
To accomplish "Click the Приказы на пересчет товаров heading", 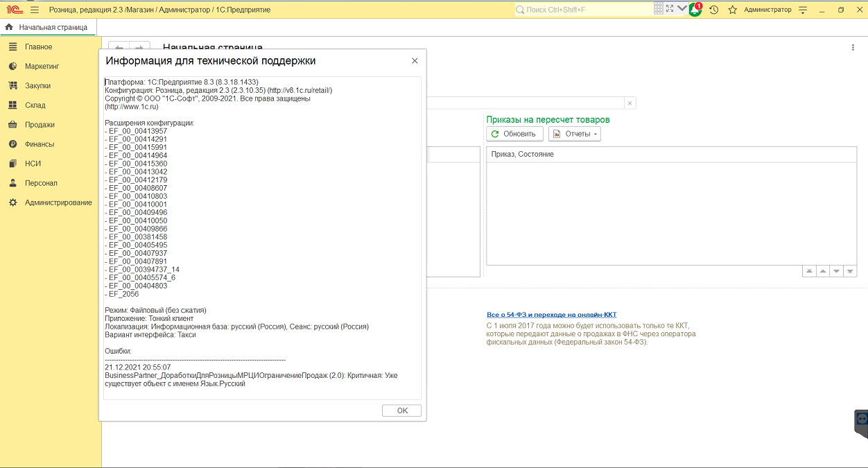I will 548,120.
